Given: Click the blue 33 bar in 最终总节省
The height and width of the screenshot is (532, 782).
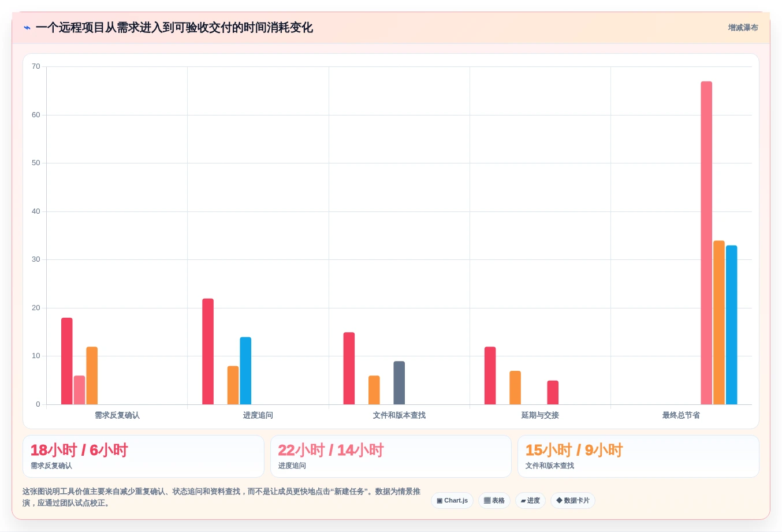Looking at the screenshot, I should pyautogui.click(x=732, y=325).
